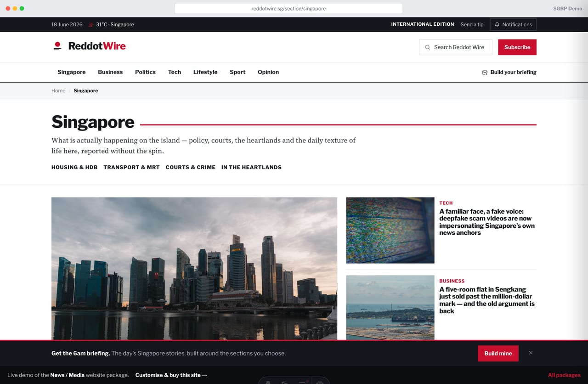This screenshot has height=384, width=588.
Task: Click Customise & buy this site link
Action: [171, 375]
